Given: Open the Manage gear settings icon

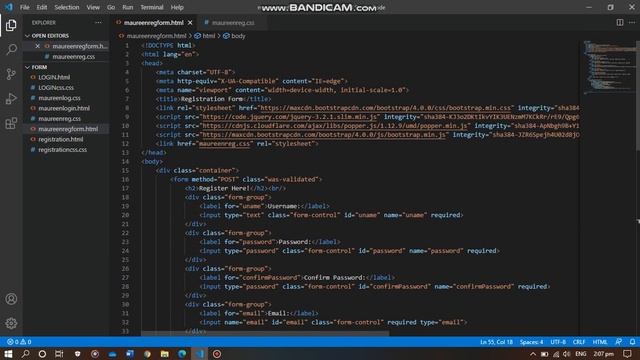Looking at the screenshot, I should pyautogui.click(x=11, y=323).
